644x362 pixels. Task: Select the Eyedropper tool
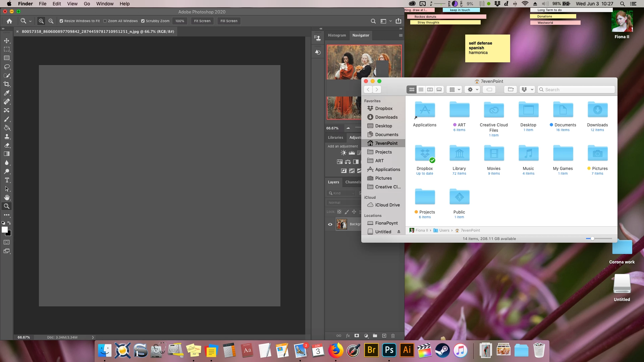7,93
